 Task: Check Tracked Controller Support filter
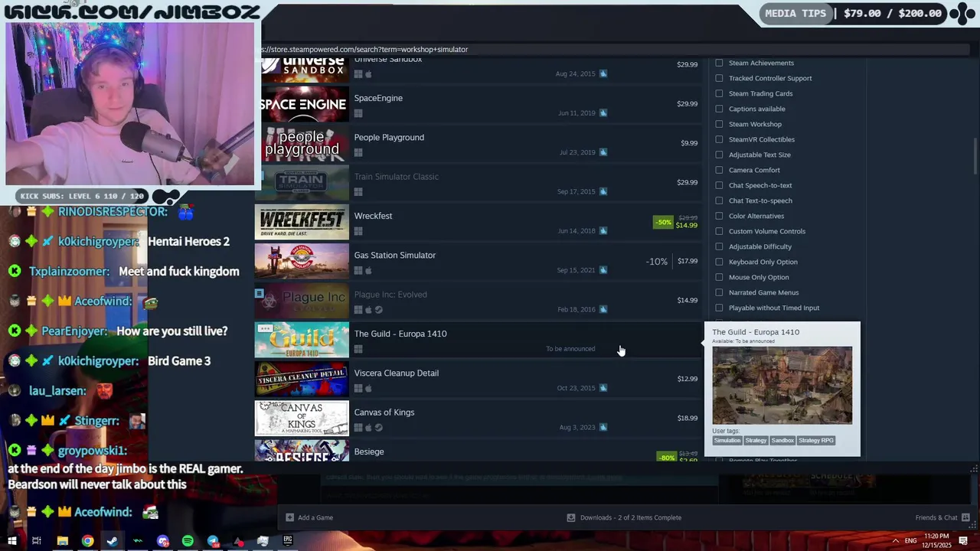pyautogui.click(x=719, y=78)
